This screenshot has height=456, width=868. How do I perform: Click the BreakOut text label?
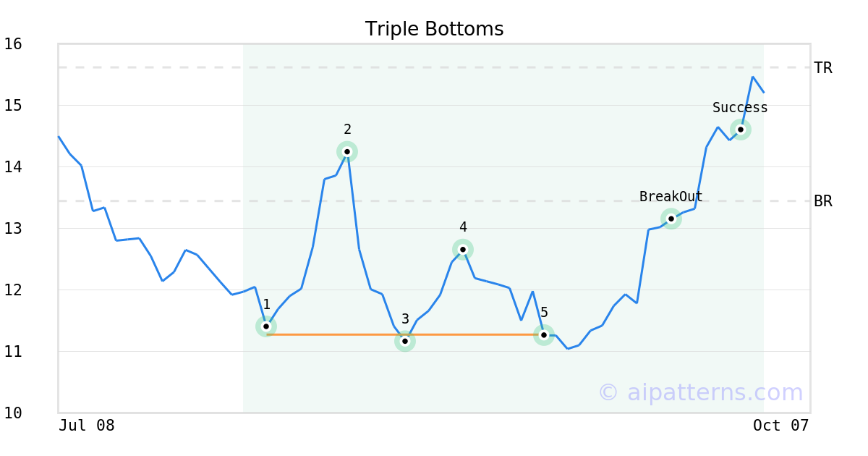[x=671, y=197]
